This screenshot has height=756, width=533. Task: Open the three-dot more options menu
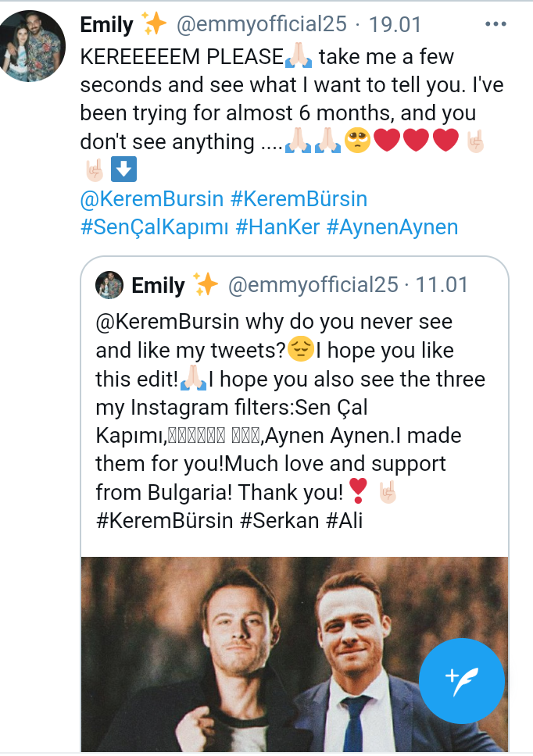click(x=496, y=24)
